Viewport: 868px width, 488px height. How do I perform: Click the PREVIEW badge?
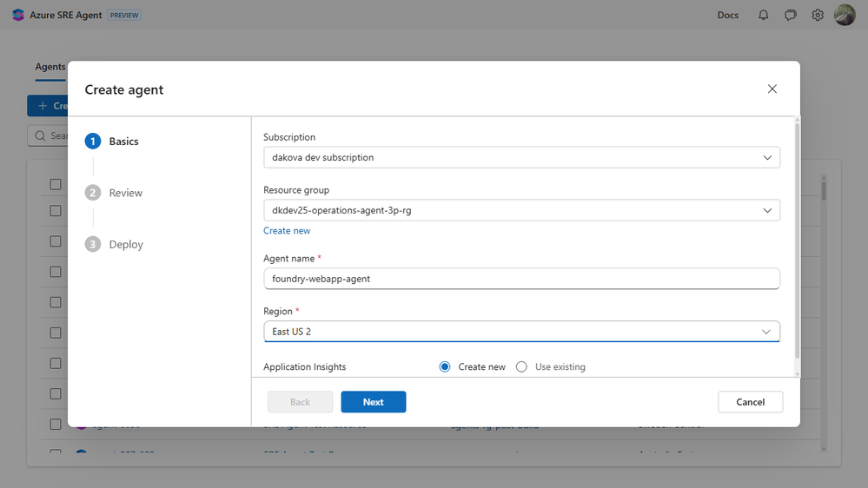tap(124, 15)
